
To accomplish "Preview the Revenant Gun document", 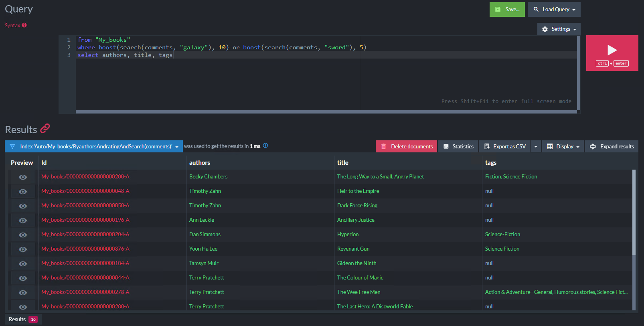I will tap(23, 249).
